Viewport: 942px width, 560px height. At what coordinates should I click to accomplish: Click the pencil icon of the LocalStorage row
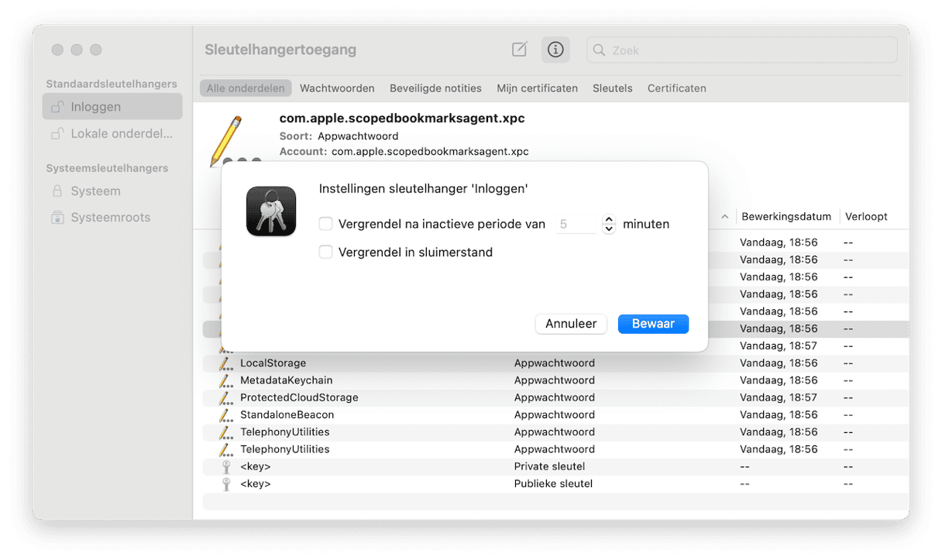[x=225, y=363]
